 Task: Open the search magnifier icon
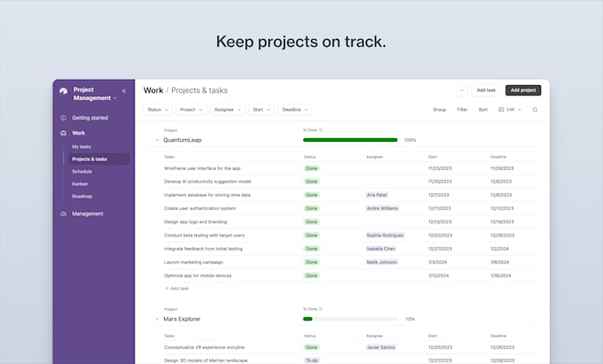click(x=535, y=110)
